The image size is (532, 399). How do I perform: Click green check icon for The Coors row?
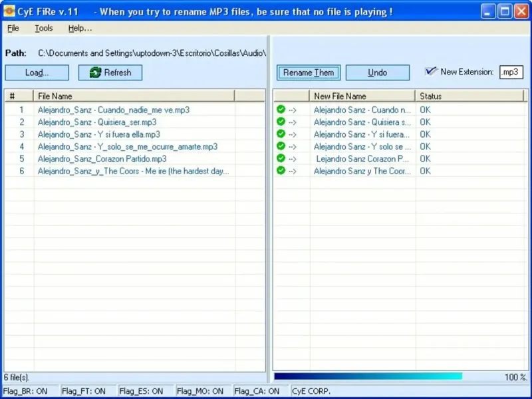coord(281,170)
